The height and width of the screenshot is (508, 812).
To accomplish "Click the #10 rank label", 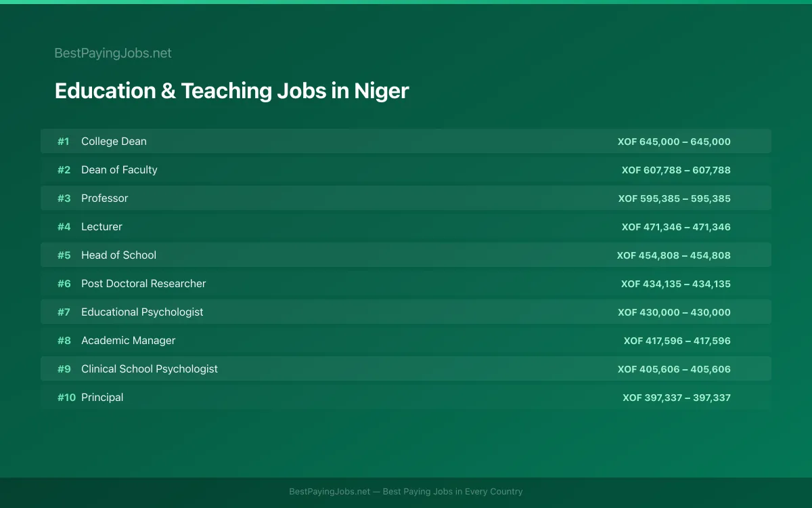I will 66,398.
